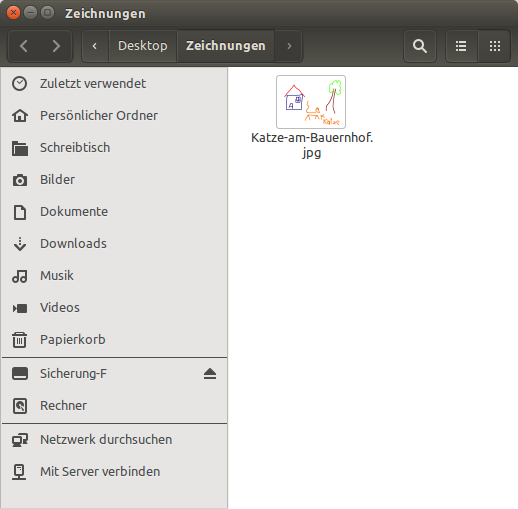Click Mit Server verbinden
This screenshot has height=509, width=518.
(114, 472)
